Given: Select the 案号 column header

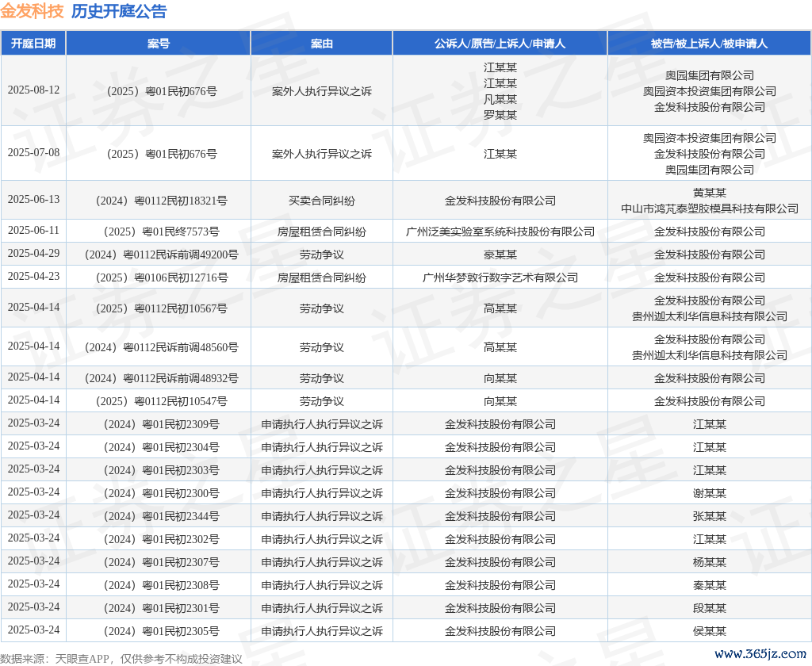Looking at the screenshot, I should [x=159, y=44].
